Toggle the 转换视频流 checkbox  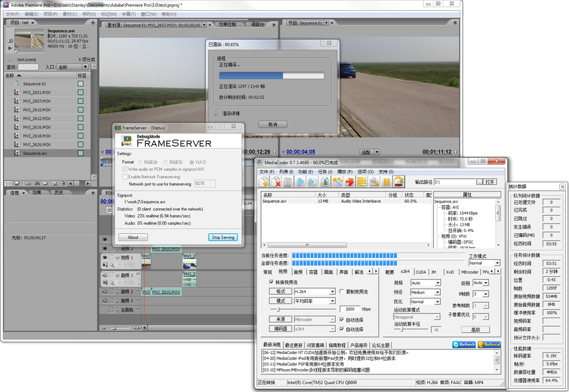[271, 282]
